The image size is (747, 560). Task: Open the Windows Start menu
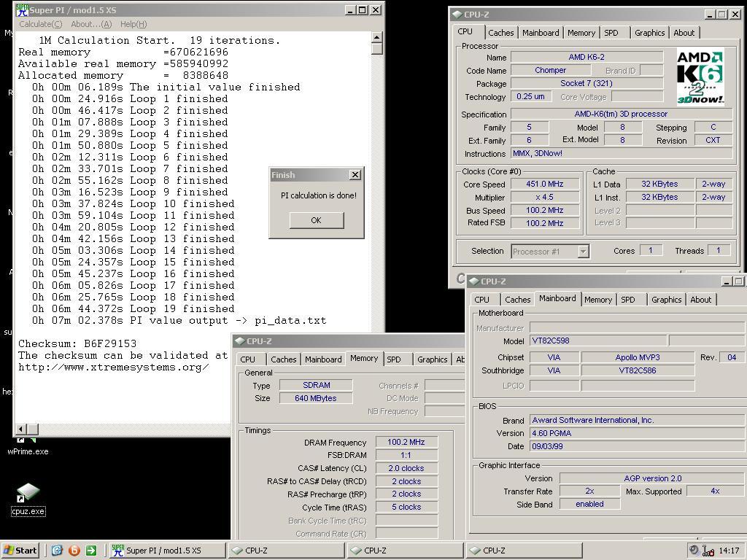20,551
